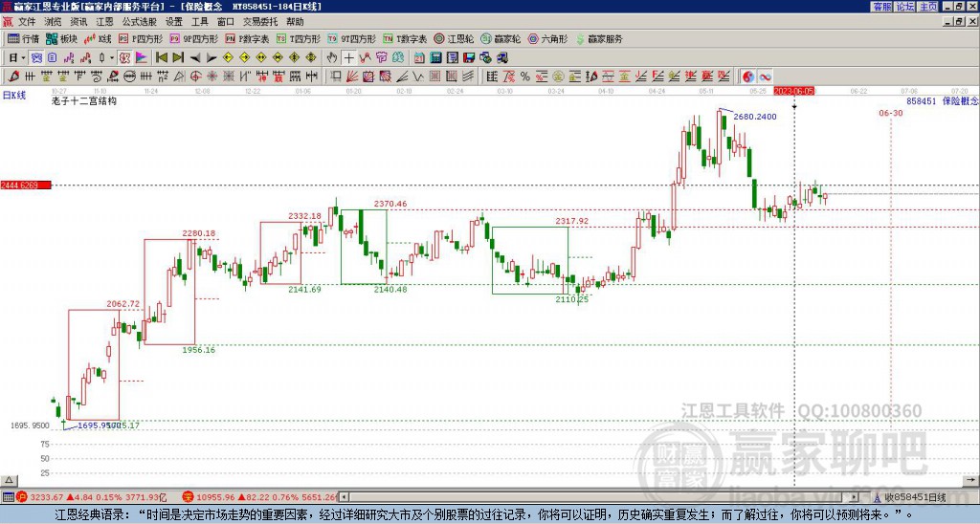Click the 2680.2400 high price label
Screen dimensions: 980x524
point(755,117)
